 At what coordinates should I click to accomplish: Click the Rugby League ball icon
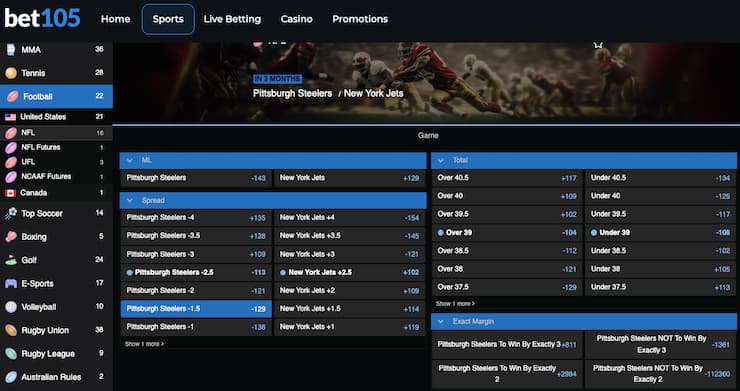coord(11,354)
